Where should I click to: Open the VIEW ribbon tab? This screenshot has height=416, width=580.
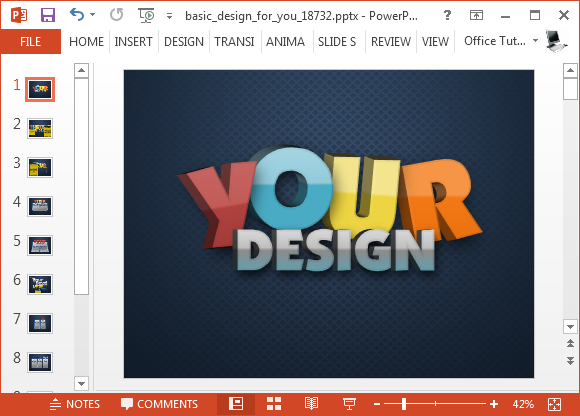[435, 41]
